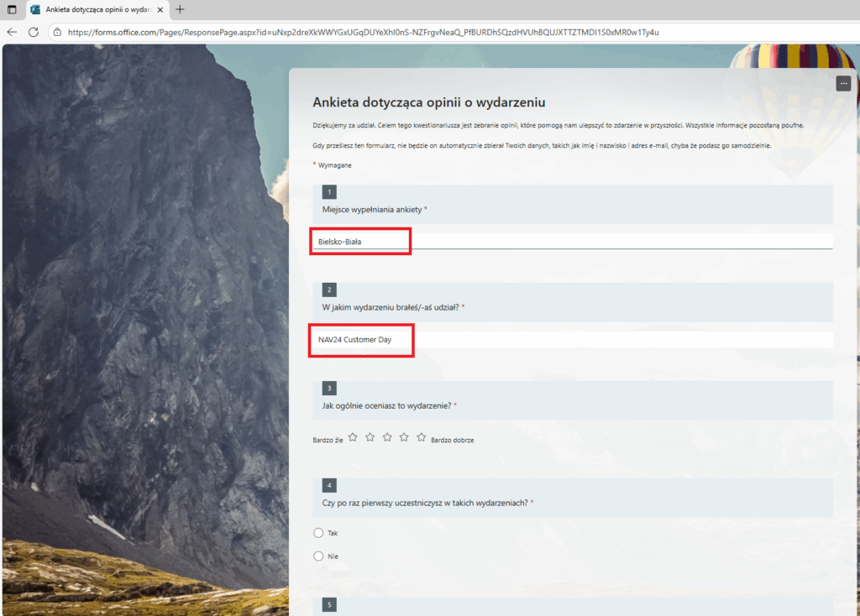860x616 pixels.
Task: Close the Ankieta survey tab
Action: [x=160, y=9]
